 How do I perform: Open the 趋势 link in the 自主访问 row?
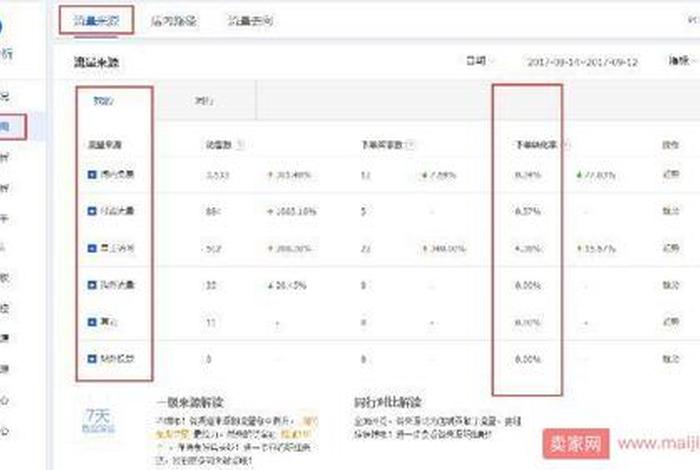(x=671, y=248)
